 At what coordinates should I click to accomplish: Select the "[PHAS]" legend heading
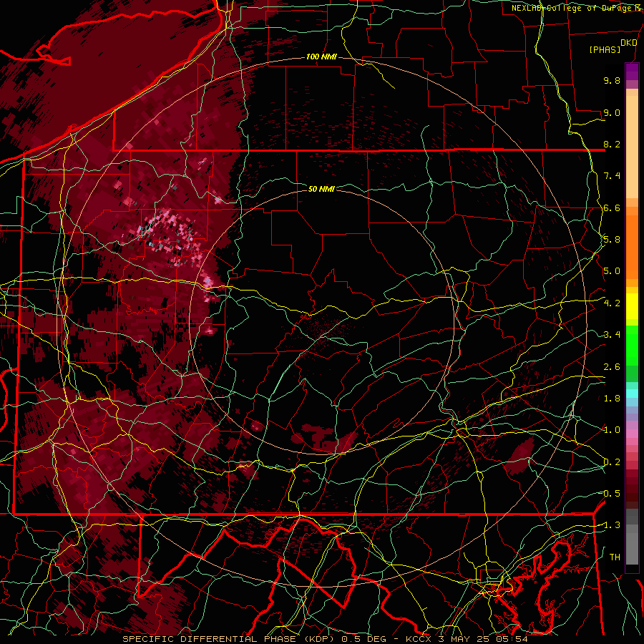[605, 49]
